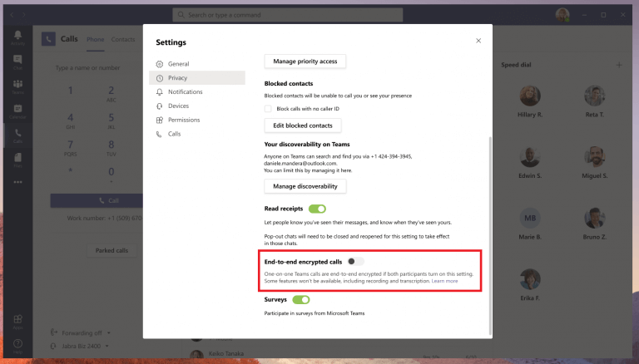Viewport: 639px width, 364px height.
Task: Click the Calls phone icon in left rail
Action: 17,134
